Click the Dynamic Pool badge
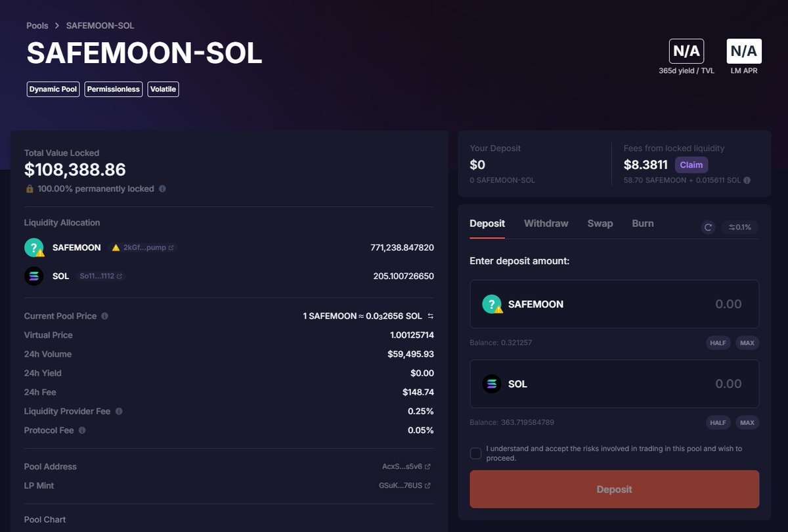Image resolution: width=788 pixels, height=532 pixels. coord(53,89)
